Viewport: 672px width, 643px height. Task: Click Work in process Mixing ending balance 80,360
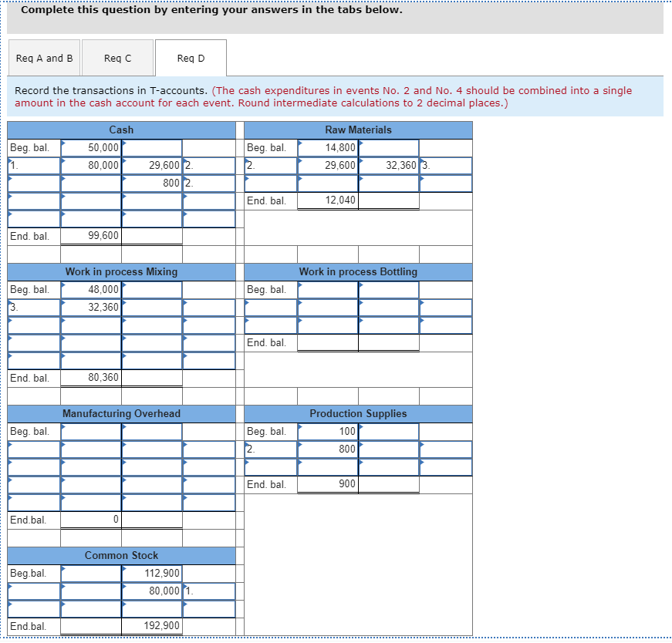click(x=91, y=378)
